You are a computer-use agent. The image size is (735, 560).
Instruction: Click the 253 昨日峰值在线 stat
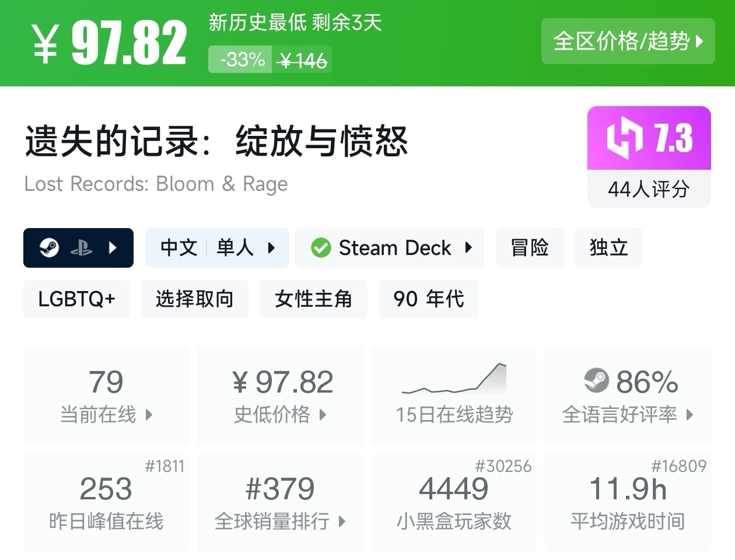(x=106, y=503)
